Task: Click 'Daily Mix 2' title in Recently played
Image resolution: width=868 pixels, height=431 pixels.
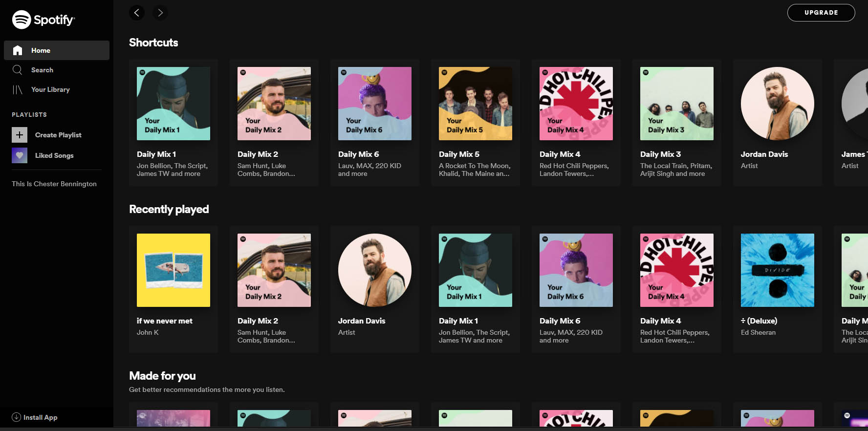Action: tap(258, 321)
